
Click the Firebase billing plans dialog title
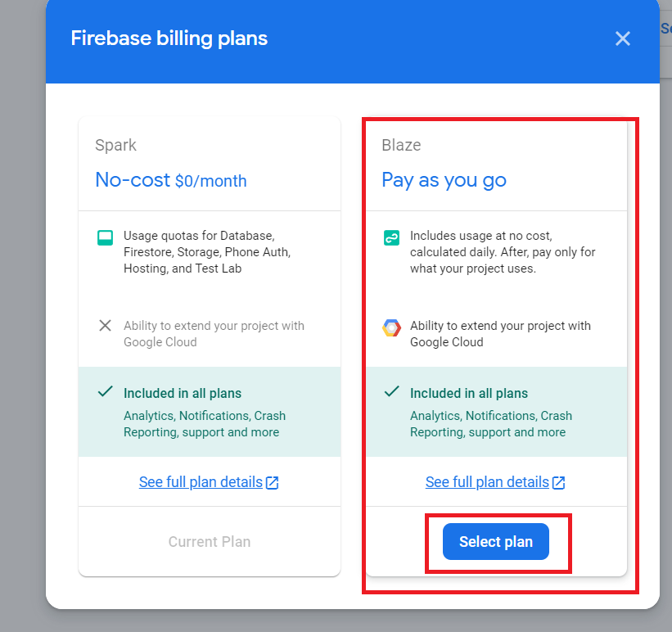coord(169,38)
